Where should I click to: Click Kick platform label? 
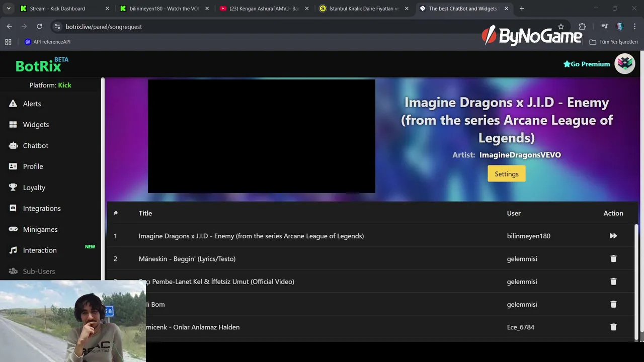tap(64, 85)
